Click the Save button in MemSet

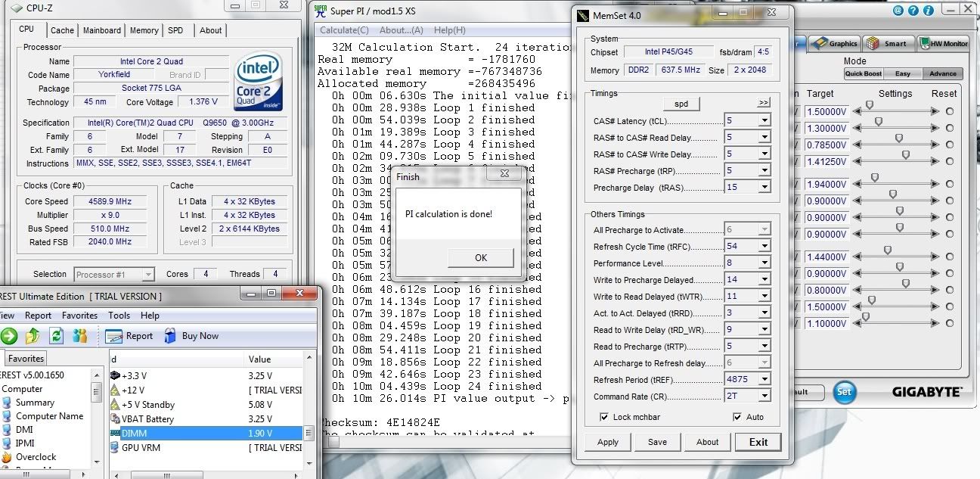(657, 442)
